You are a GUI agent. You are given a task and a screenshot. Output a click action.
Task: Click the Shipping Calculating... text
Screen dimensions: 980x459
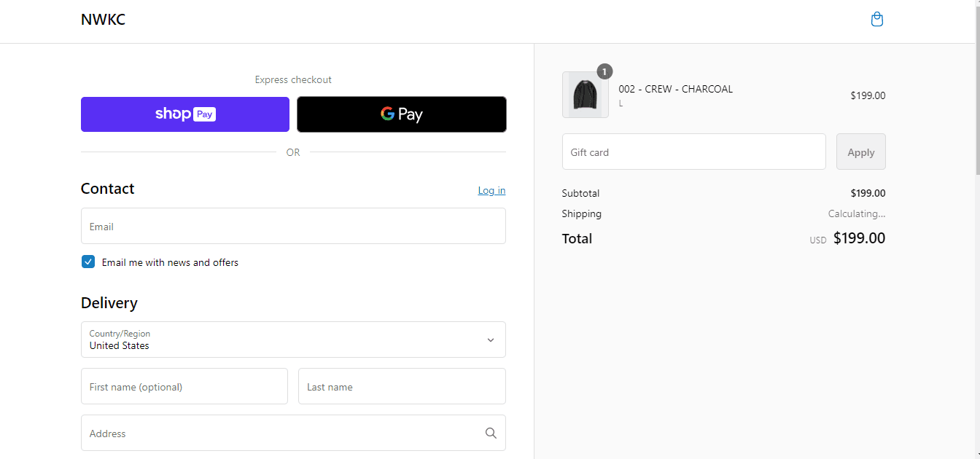857,214
